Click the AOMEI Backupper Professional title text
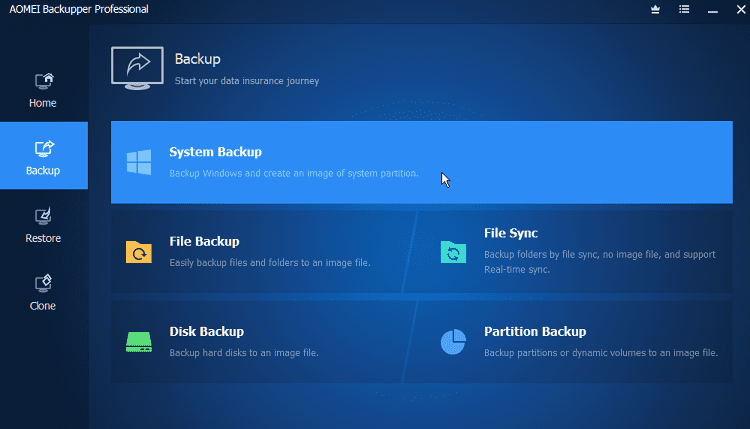This screenshot has width=750, height=429. [x=79, y=9]
